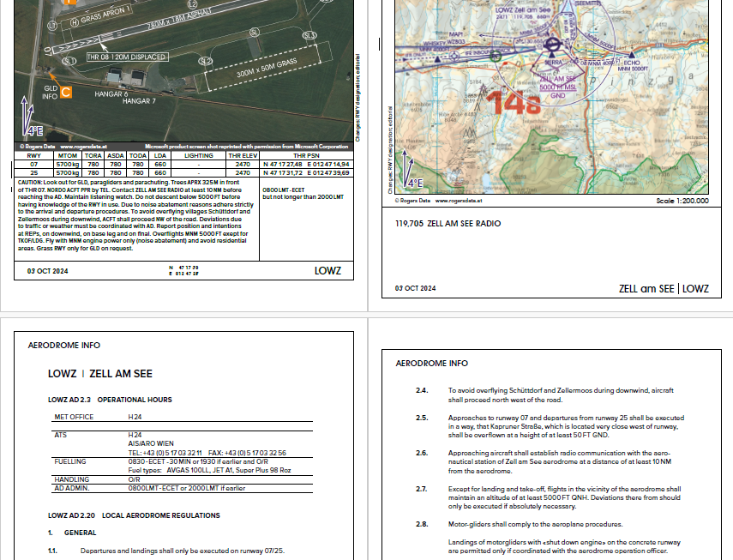Image resolution: width=733 pixels, height=560 pixels.
Task: Click the '1. GENERAL' section heading
Action: (72, 533)
